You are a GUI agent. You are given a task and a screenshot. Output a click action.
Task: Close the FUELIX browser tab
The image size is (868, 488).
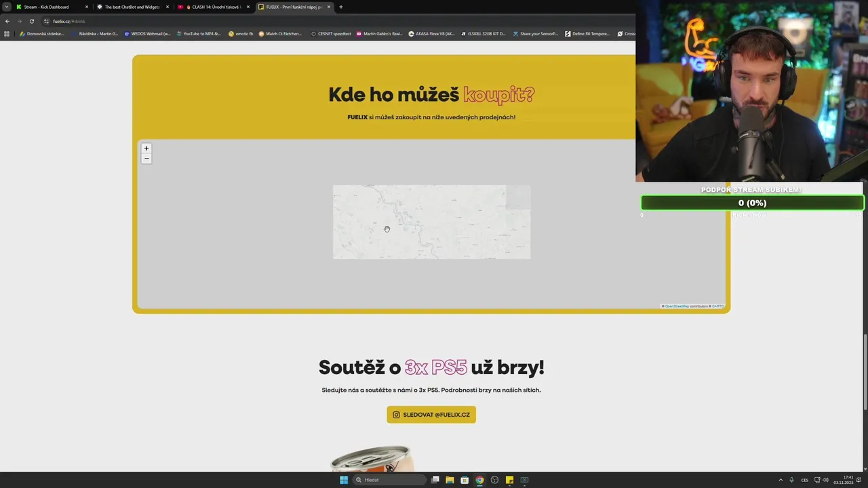click(x=329, y=7)
